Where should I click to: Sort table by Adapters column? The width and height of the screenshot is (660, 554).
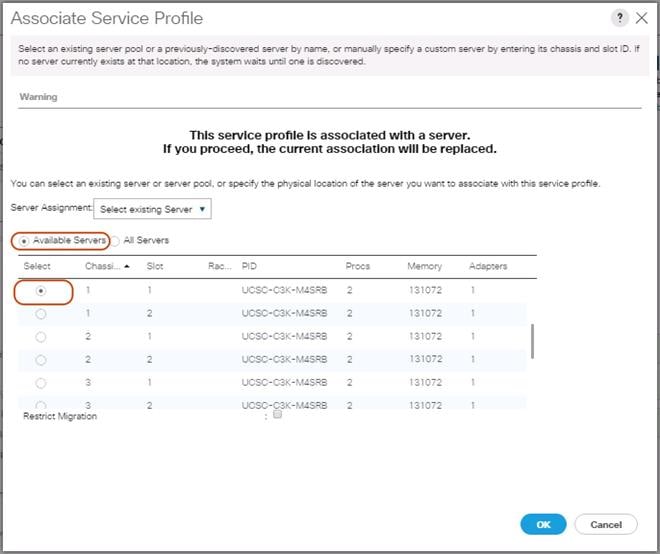pos(487,267)
